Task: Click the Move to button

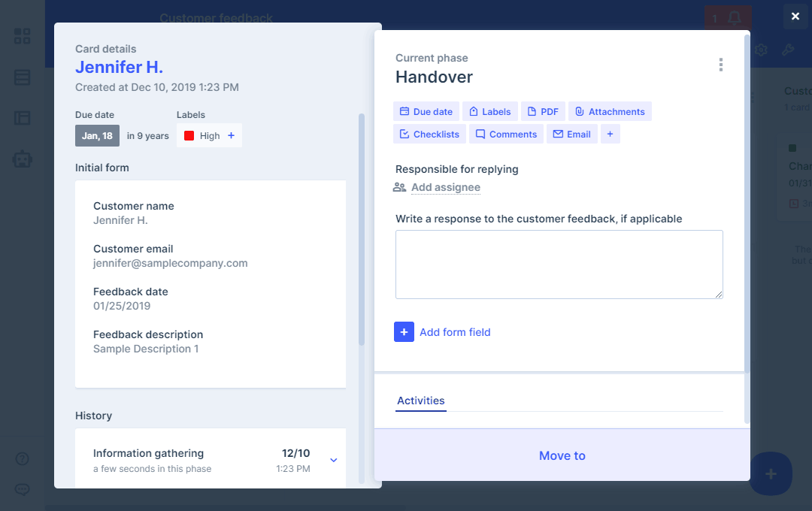Action: [x=562, y=455]
